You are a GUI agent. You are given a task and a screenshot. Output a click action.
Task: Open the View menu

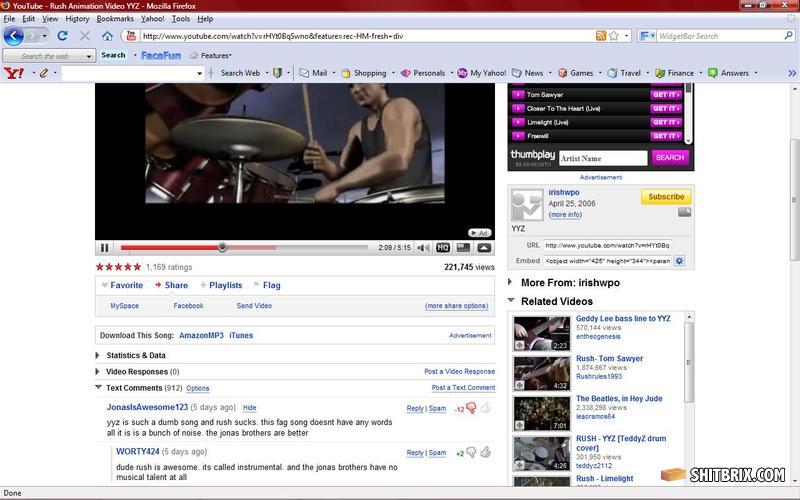pyautogui.click(x=50, y=19)
